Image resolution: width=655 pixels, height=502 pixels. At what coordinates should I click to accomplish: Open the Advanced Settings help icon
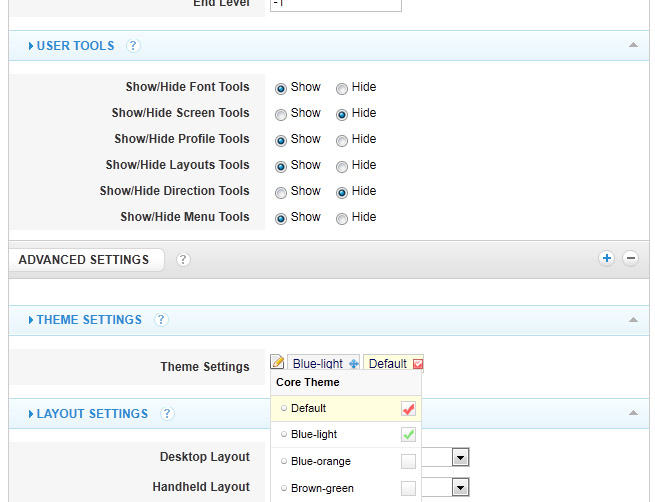(183, 260)
